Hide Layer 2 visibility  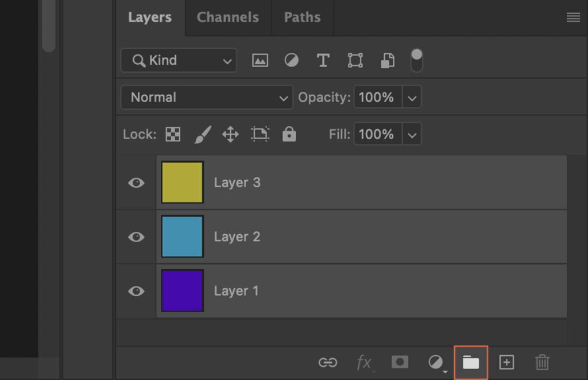(x=136, y=236)
